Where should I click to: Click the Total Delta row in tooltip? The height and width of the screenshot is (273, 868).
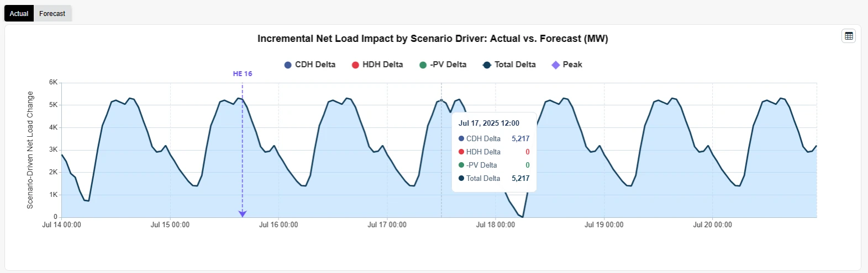coord(494,178)
